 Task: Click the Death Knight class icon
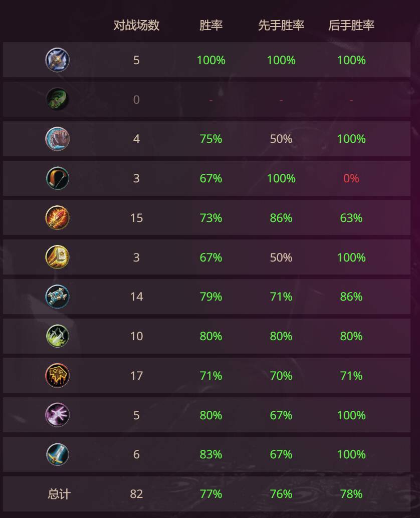point(57,60)
